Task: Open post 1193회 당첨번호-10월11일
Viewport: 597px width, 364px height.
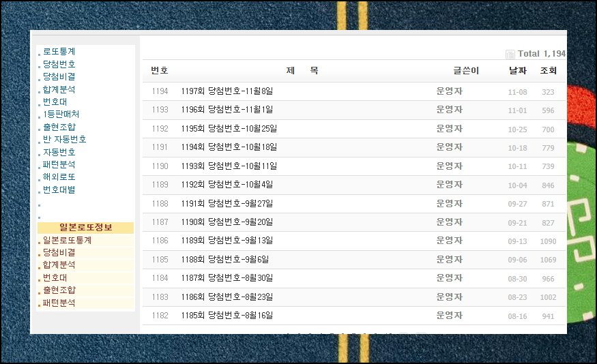Action: click(229, 166)
